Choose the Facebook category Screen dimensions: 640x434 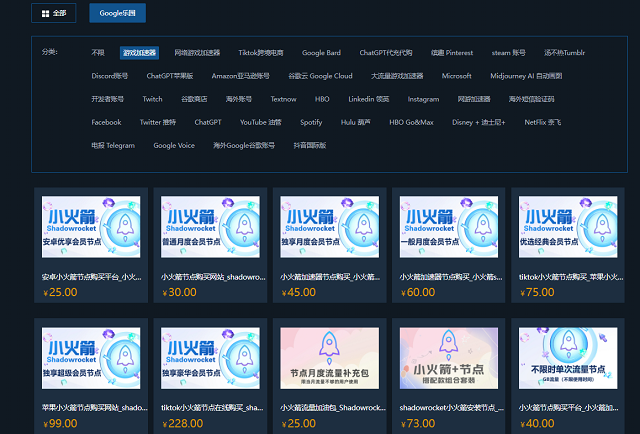tap(106, 122)
